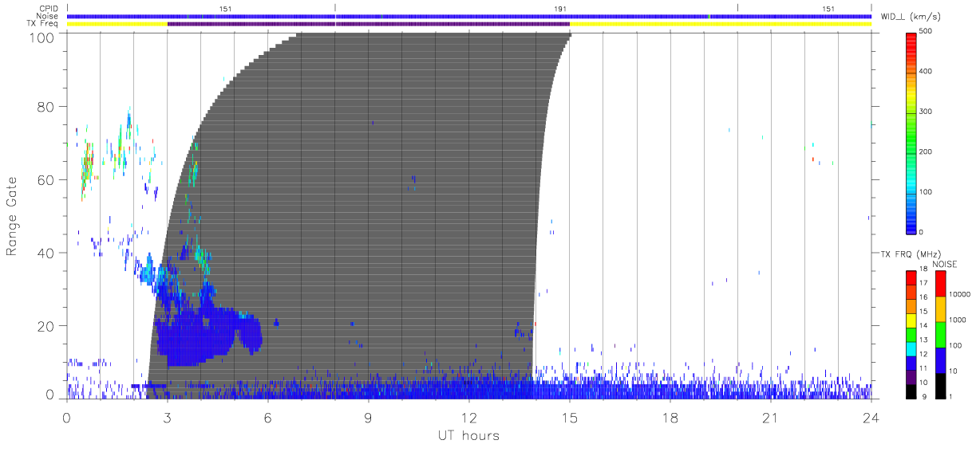The image size is (980, 452).
Task: Click Range Gate axis tick '60'
Action: [46, 179]
